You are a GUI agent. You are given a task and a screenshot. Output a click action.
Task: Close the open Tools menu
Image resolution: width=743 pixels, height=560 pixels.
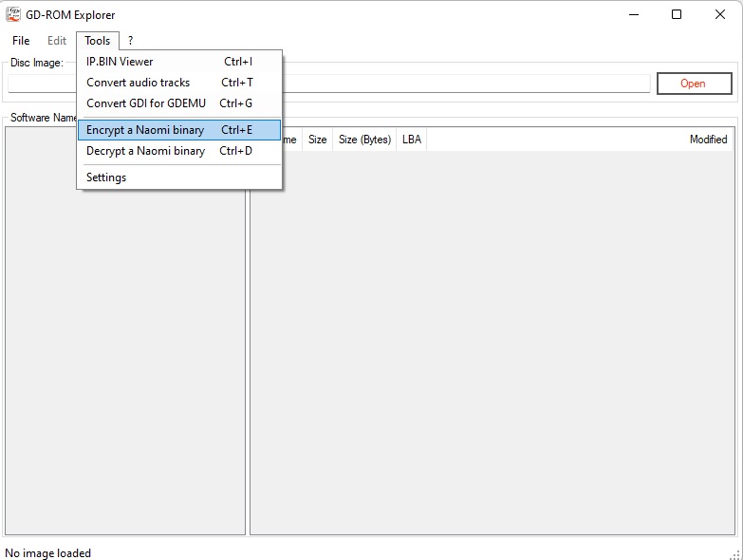tap(98, 41)
